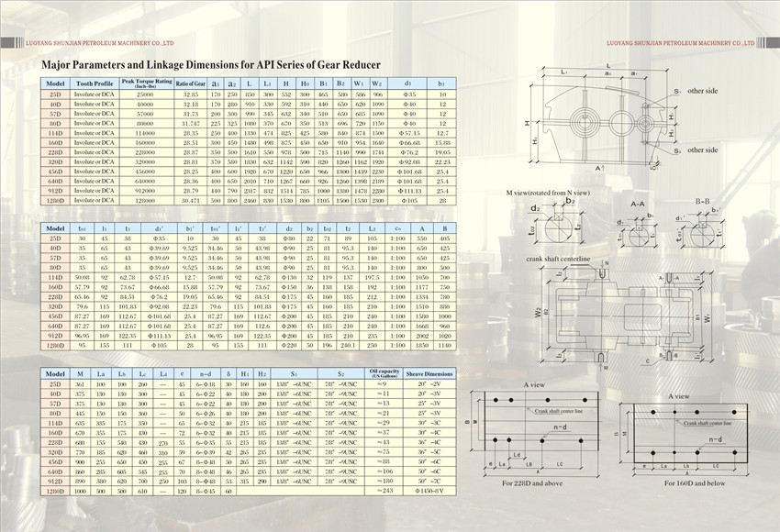Click the caption "For 228D and above"
This screenshot has width=780, height=532.
[532, 483]
